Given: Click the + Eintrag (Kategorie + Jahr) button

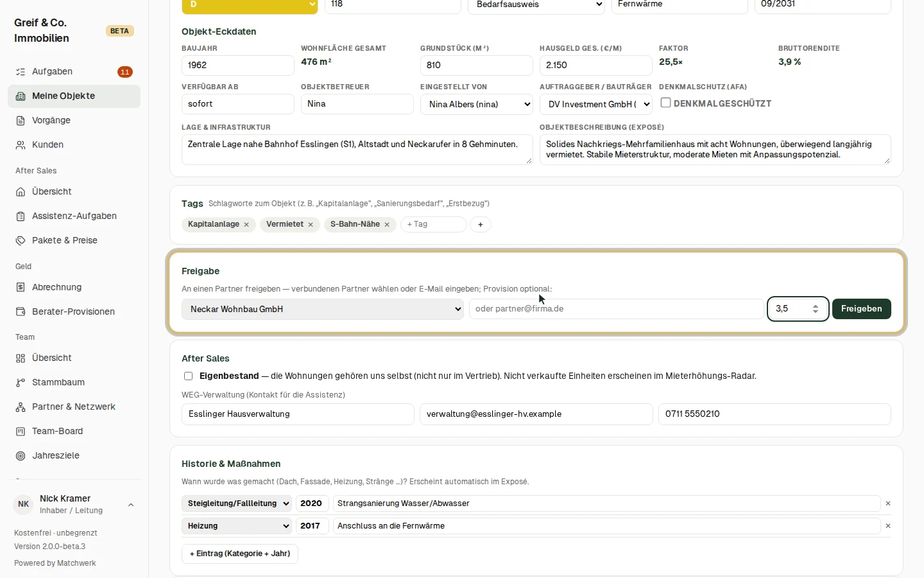Looking at the screenshot, I should pos(240,554).
